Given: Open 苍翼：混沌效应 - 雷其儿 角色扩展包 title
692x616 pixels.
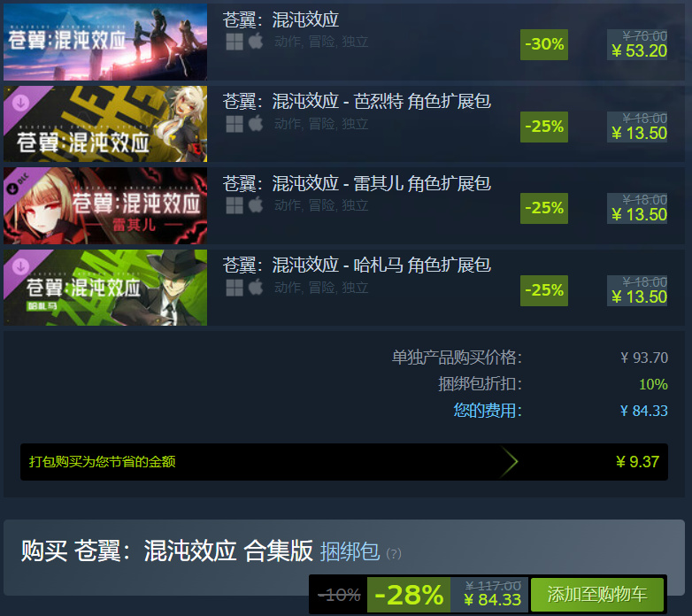Looking at the screenshot, I should [357, 183].
